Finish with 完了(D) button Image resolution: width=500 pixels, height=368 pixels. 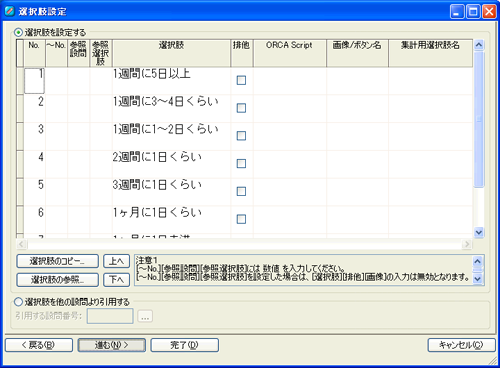tap(185, 345)
